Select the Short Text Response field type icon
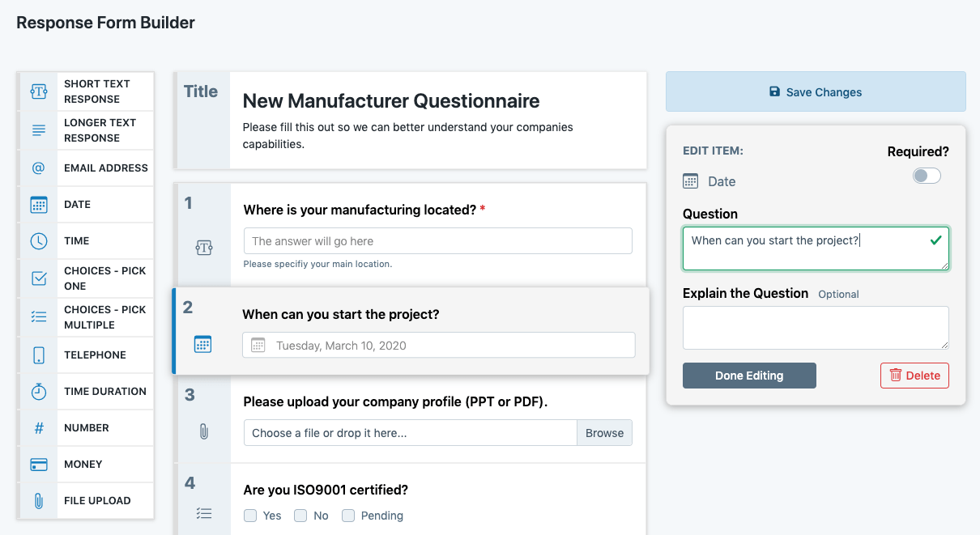The width and height of the screenshot is (980, 535). point(38,91)
